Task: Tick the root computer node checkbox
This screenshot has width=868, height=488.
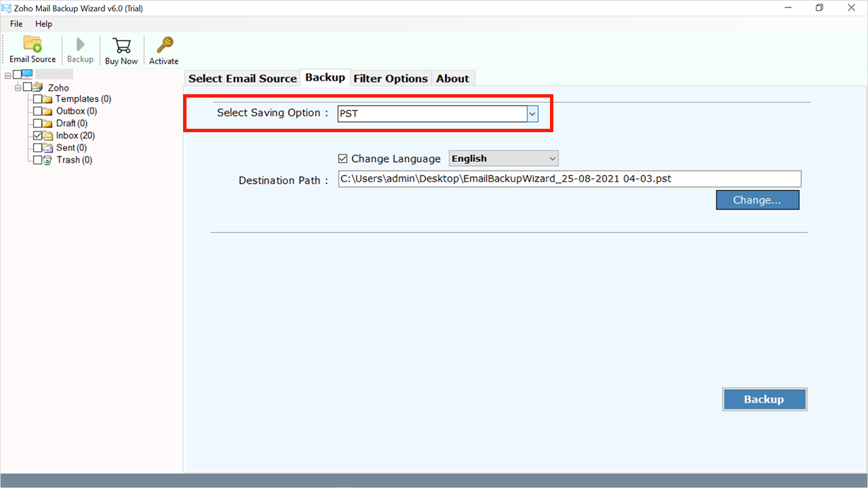Action: click(17, 75)
